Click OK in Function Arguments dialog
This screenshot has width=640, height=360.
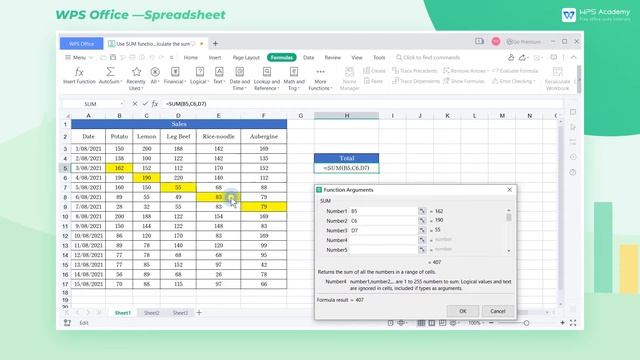(x=463, y=311)
